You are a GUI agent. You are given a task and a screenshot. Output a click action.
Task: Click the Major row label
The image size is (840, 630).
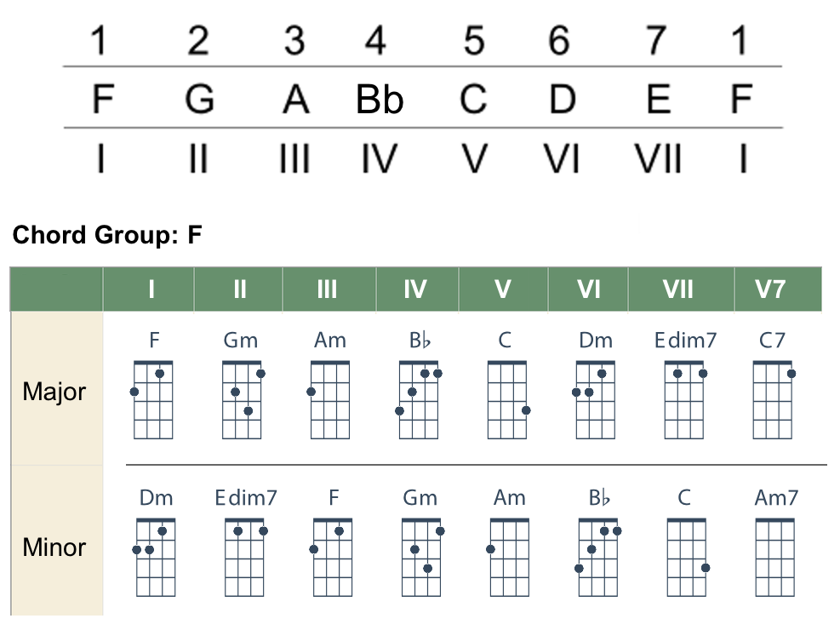tap(54, 392)
